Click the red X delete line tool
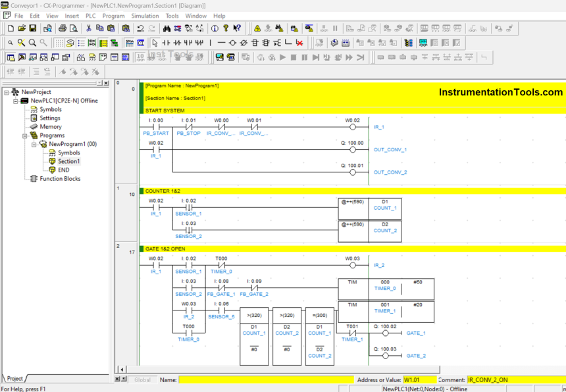This screenshot has height=392, width=566. tap(299, 43)
